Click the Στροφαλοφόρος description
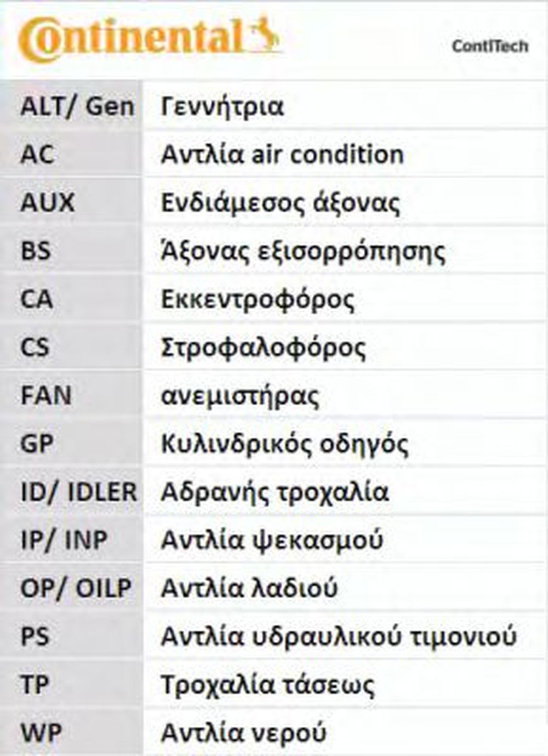Image resolution: width=548 pixels, height=756 pixels. click(263, 348)
